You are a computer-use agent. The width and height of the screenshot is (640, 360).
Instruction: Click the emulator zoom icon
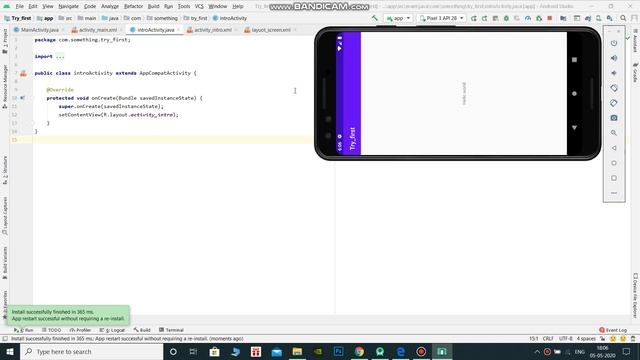tap(614, 133)
